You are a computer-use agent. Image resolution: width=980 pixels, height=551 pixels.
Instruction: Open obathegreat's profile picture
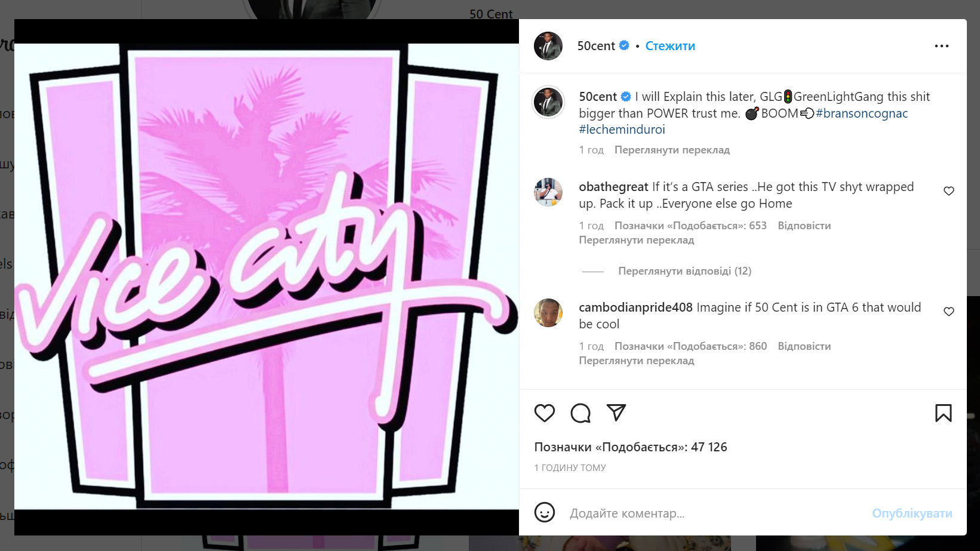point(548,192)
